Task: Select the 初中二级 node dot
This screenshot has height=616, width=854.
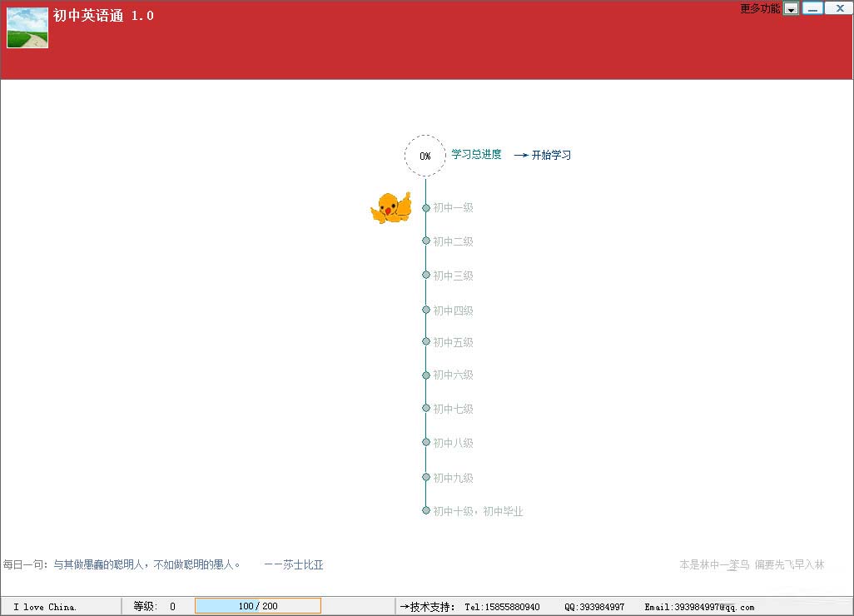Action: [426, 241]
